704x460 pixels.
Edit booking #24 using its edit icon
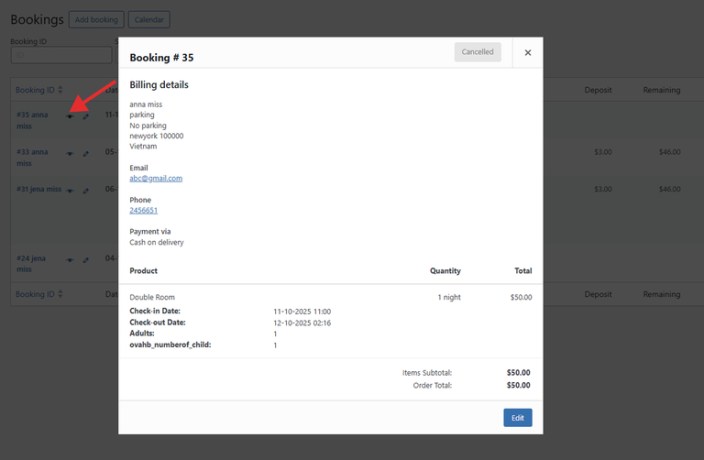tap(85, 259)
